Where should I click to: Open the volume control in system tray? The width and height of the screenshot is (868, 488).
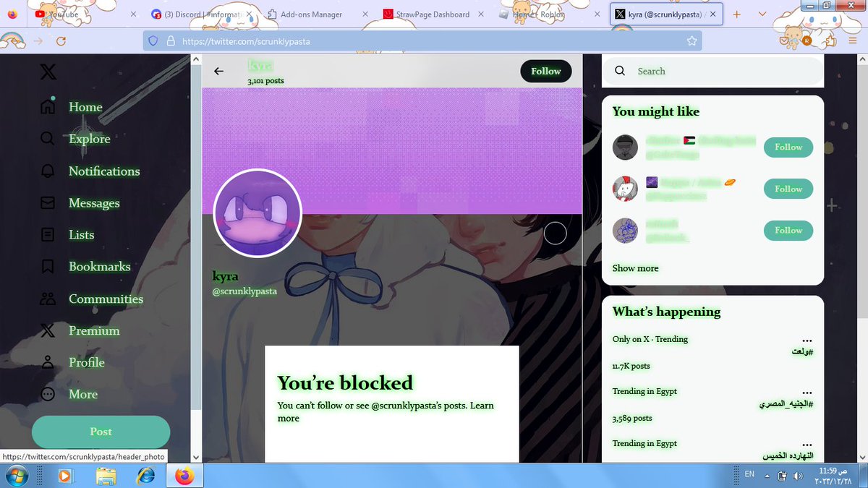[x=797, y=476]
